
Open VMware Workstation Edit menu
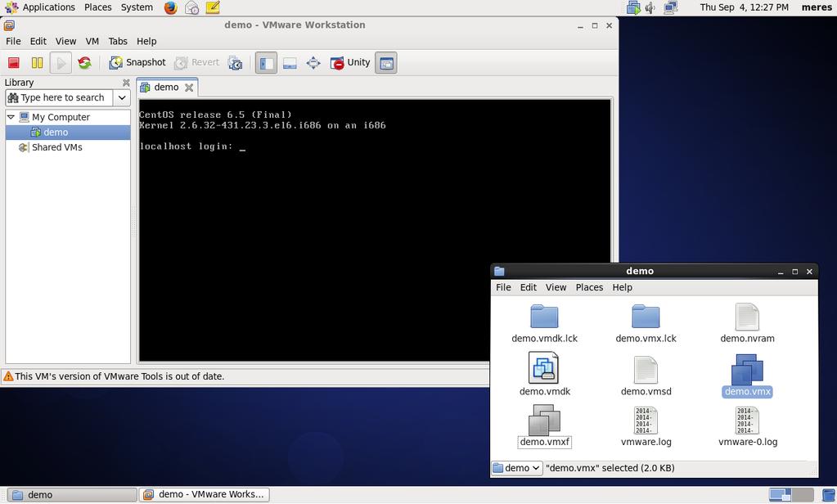tap(38, 41)
